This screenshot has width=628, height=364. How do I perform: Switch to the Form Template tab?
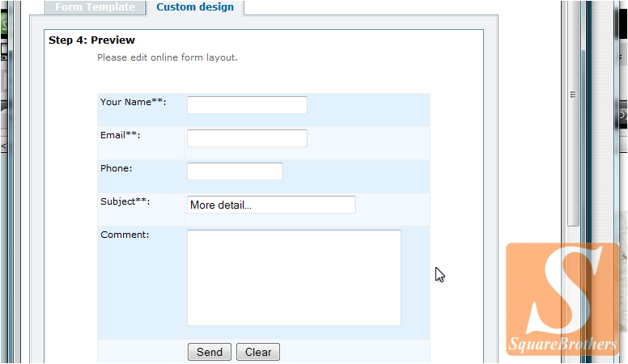click(95, 7)
